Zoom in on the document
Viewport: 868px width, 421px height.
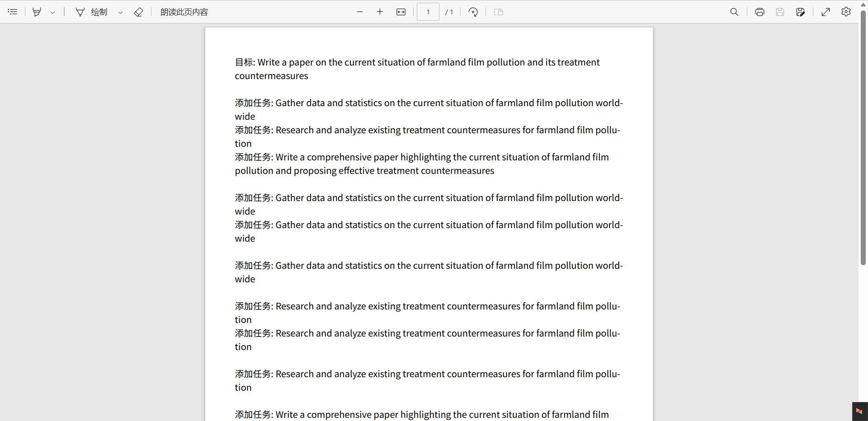point(380,12)
